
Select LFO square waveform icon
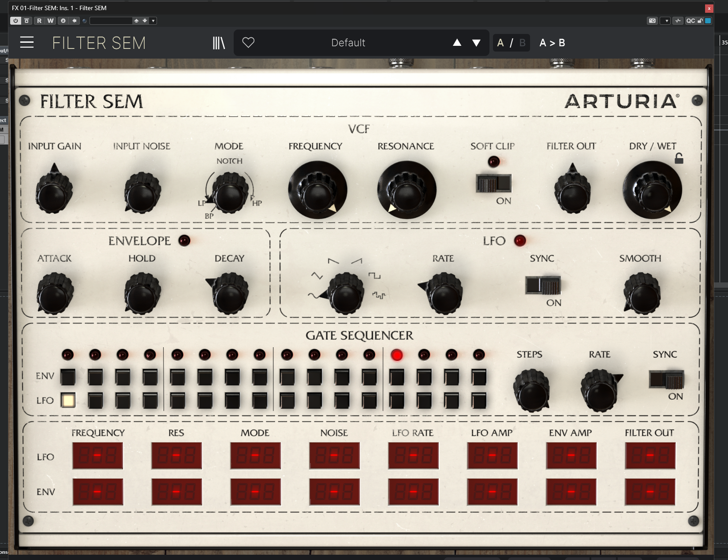(x=374, y=276)
